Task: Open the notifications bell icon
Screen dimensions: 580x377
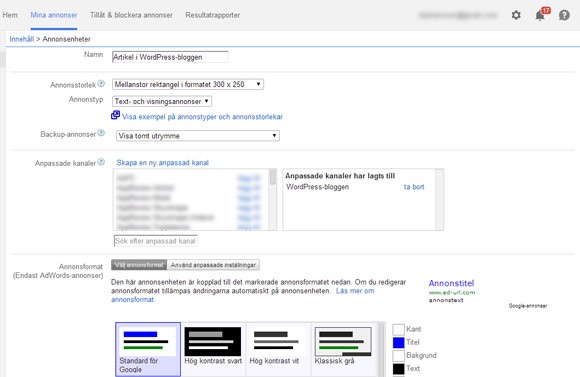Action: pos(541,15)
